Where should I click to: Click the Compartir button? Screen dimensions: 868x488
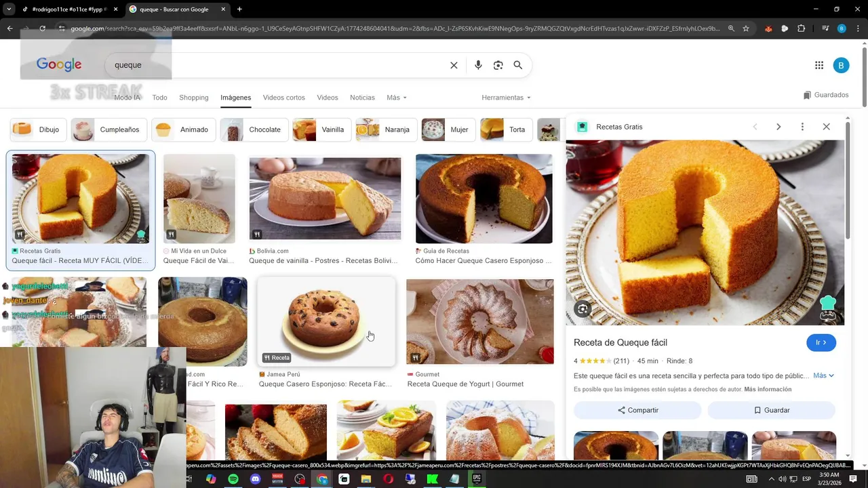click(x=637, y=410)
